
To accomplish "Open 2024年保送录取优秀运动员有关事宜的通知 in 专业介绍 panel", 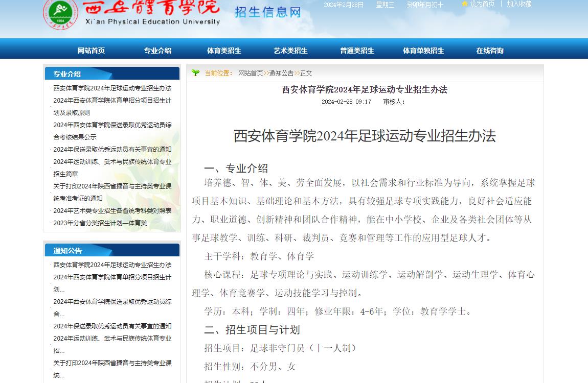I will 112,150.
